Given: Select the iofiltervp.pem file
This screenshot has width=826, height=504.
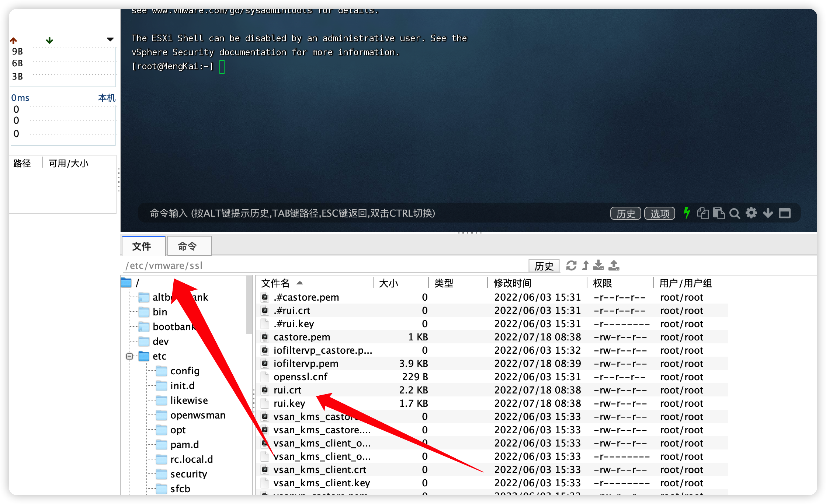Looking at the screenshot, I should 493,364.
